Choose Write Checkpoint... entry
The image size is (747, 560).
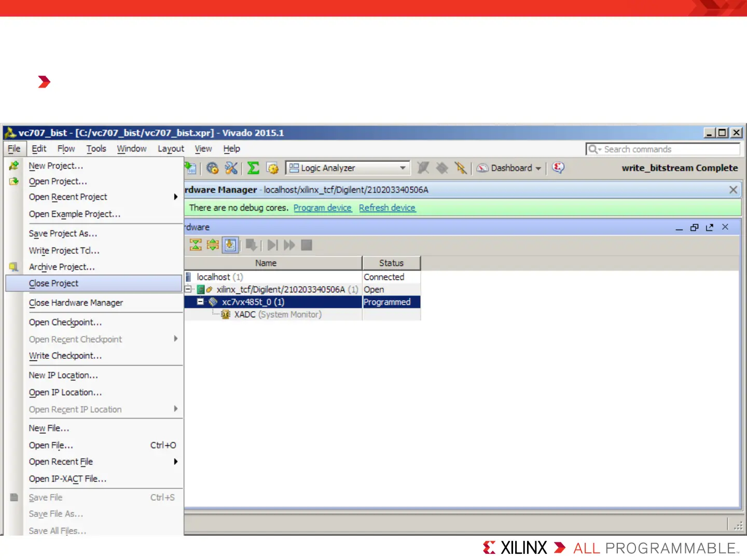pyautogui.click(x=94, y=356)
